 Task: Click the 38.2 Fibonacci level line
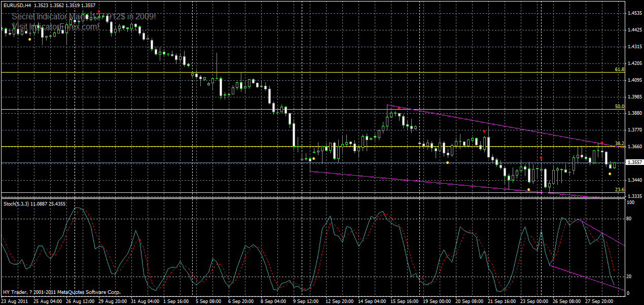click(x=304, y=146)
